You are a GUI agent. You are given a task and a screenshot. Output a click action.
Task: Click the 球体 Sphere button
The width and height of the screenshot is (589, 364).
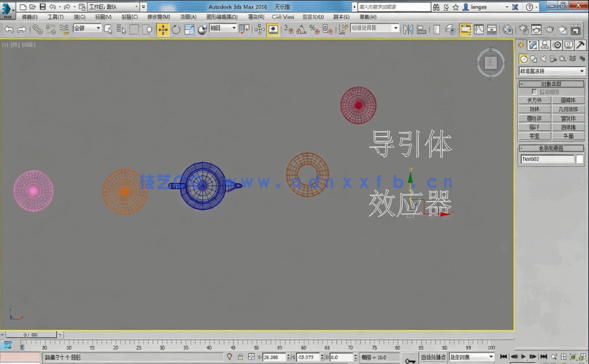click(x=535, y=109)
